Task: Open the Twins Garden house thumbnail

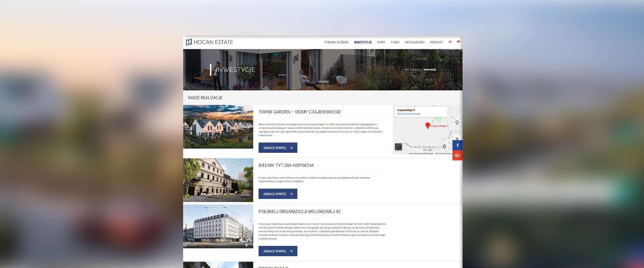Action: [218, 127]
